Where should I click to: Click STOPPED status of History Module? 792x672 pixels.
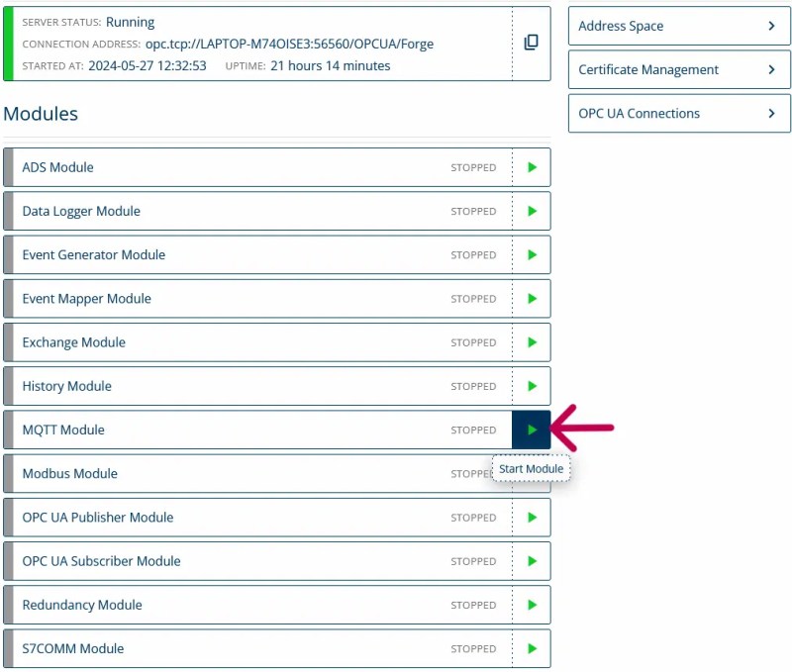[x=473, y=386]
